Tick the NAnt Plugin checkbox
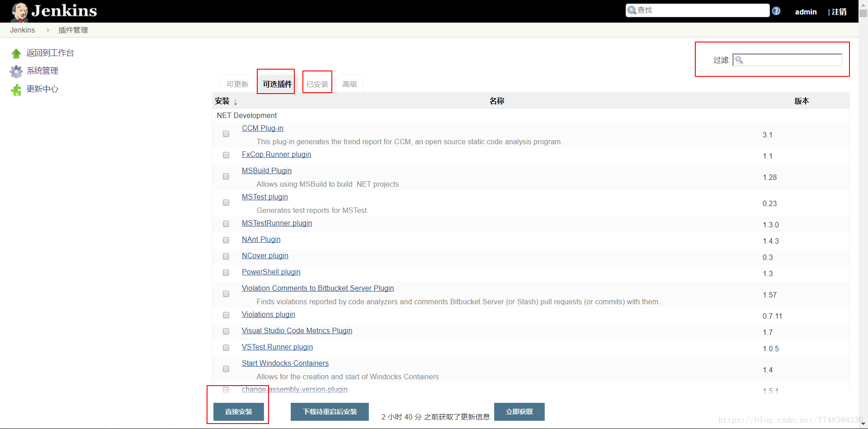The height and width of the screenshot is (429, 868). (226, 240)
